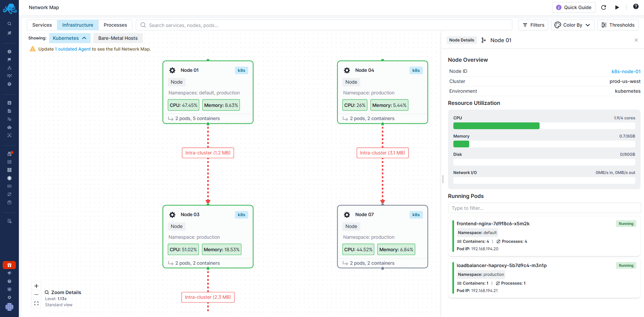Click the play arrow icon in the top bar

tap(618, 7)
